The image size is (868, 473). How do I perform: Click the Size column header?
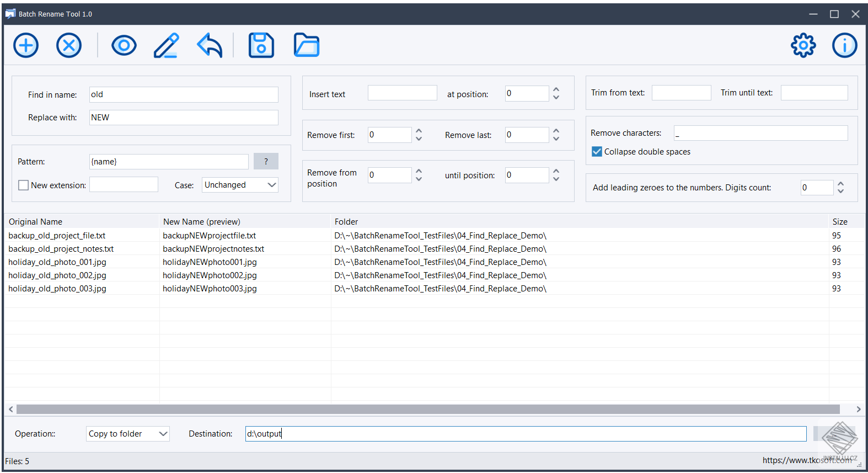click(847, 221)
